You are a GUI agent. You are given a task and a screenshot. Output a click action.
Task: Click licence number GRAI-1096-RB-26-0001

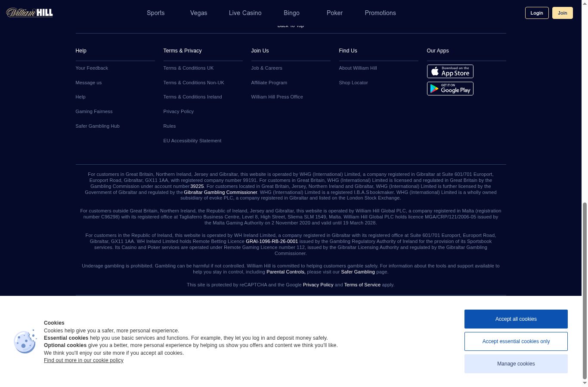(x=272, y=241)
